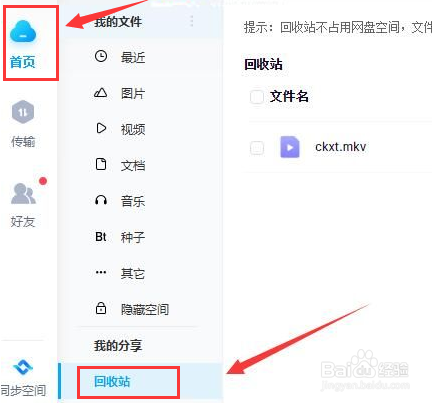Open the 好友 friends icon

tap(23, 193)
